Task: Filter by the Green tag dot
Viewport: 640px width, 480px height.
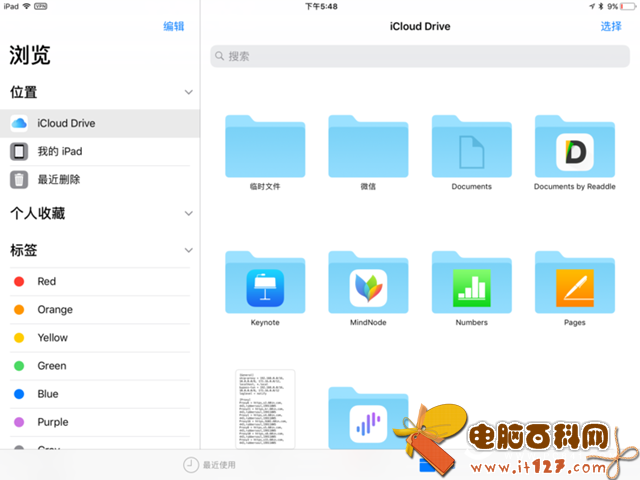Action: tap(19, 366)
